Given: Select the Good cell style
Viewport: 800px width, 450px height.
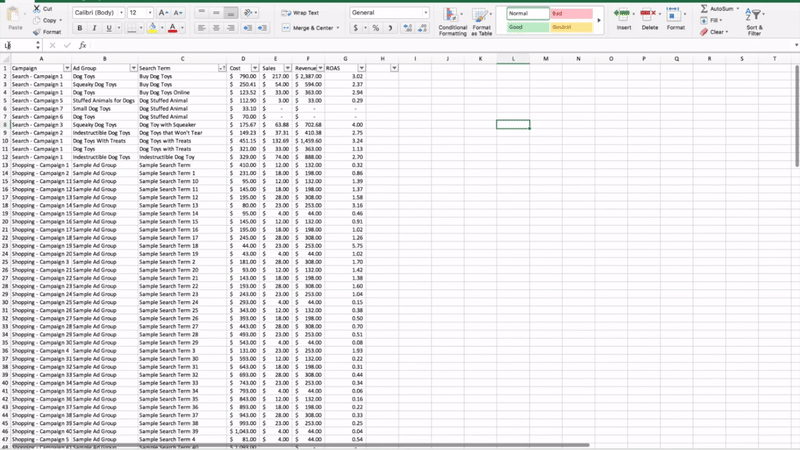Looking at the screenshot, I should (x=528, y=27).
